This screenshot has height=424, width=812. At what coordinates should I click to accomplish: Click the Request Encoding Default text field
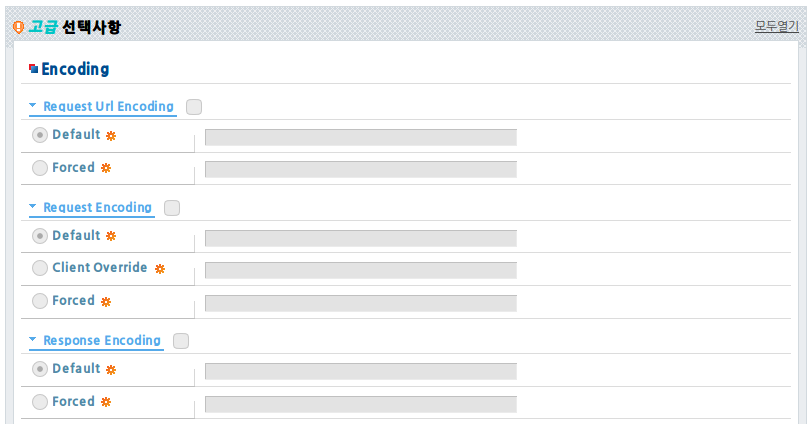coord(361,238)
